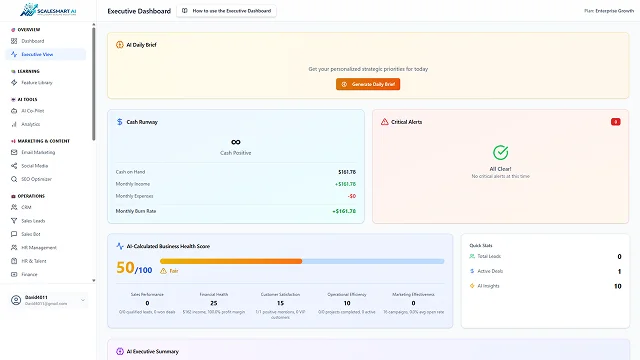Viewport: 640px width, 360px height.
Task: Click the Cash Runway dollar icon
Action: click(120, 122)
